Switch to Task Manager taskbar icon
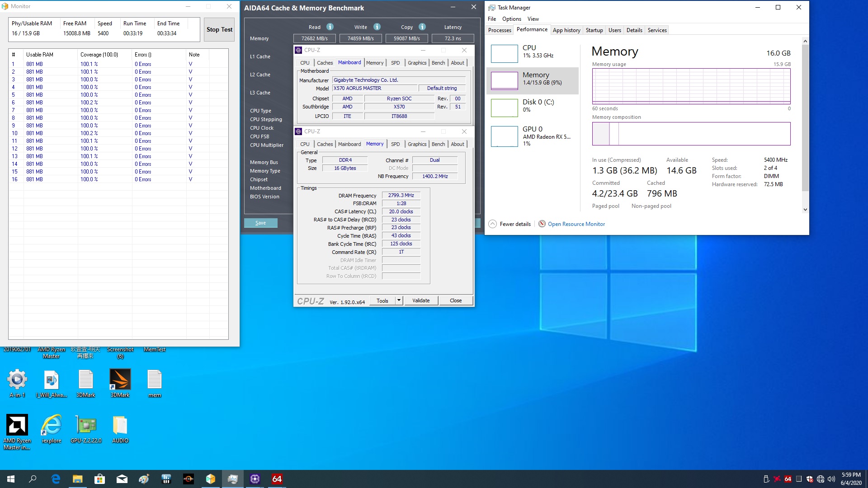 233,479
